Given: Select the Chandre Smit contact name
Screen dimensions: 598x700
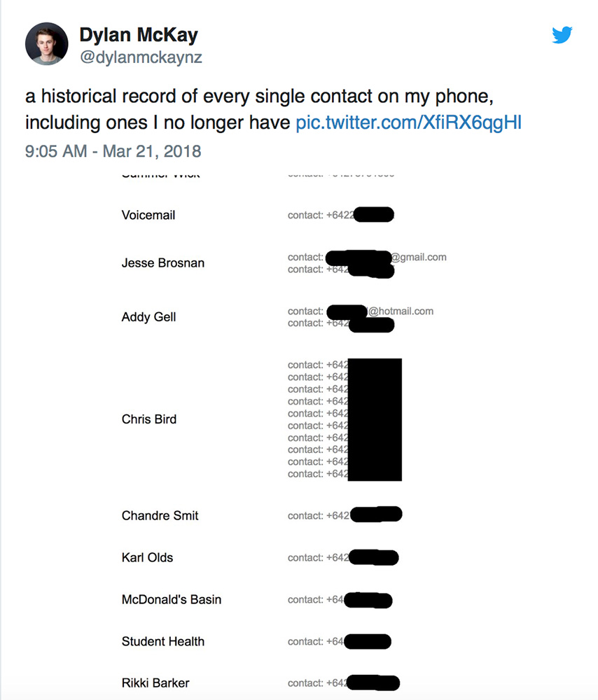Looking at the screenshot, I should [x=160, y=516].
